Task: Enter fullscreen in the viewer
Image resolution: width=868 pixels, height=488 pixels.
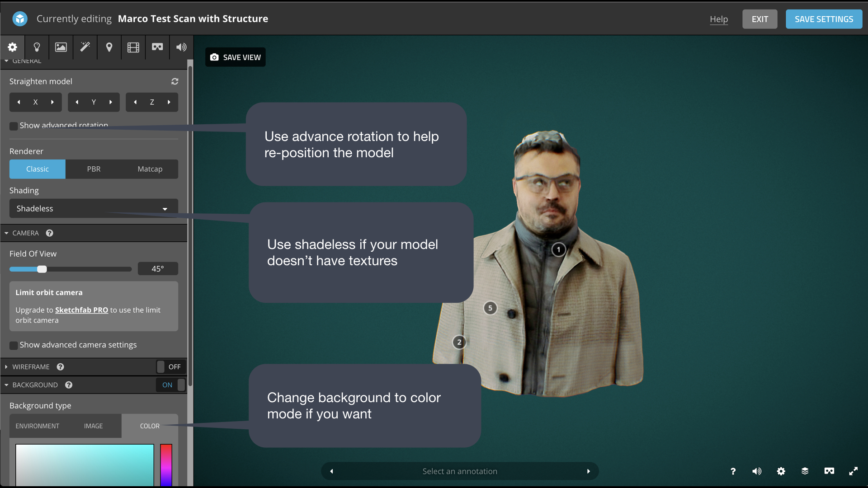Action: [x=853, y=471]
